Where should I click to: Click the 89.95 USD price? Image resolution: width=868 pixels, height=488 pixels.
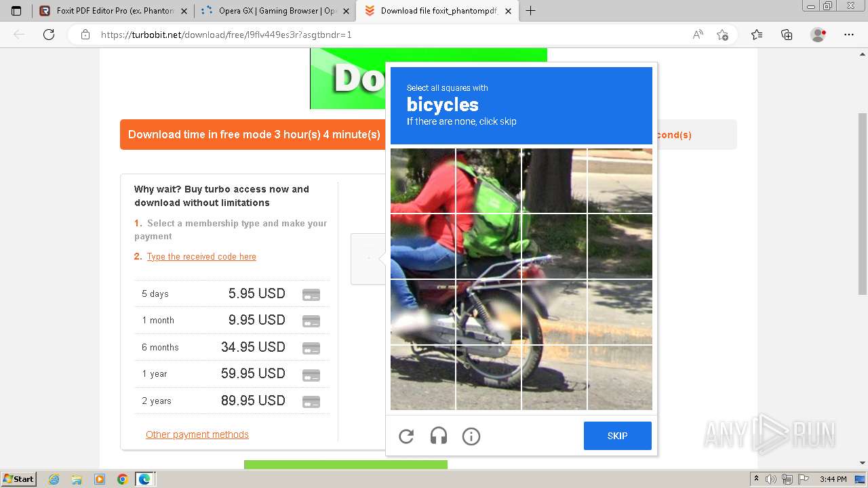(253, 401)
